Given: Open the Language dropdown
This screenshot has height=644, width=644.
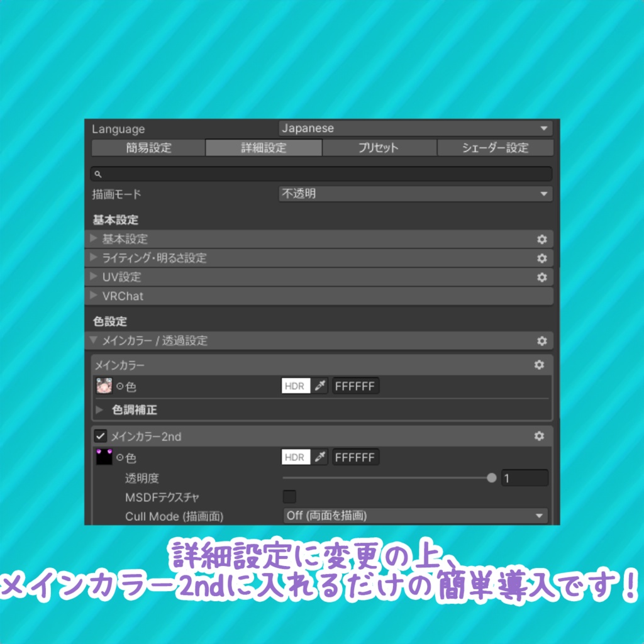Looking at the screenshot, I should click(x=415, y=128).
